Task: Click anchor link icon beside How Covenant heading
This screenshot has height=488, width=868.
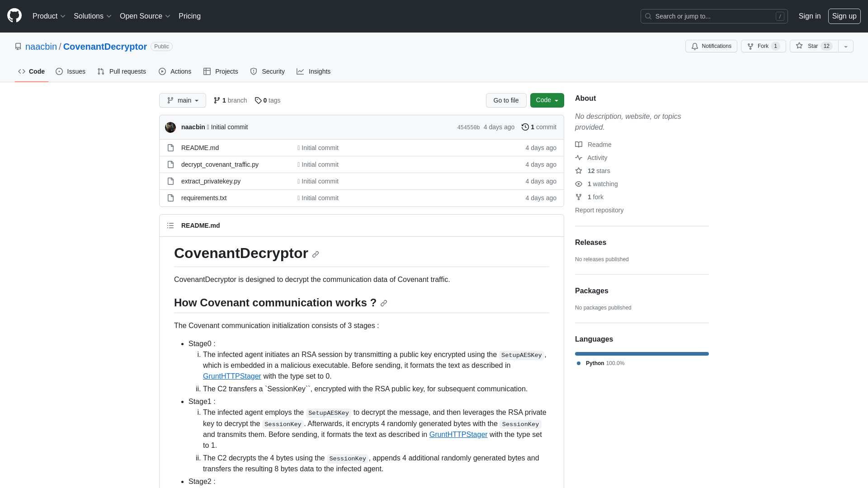Action: coord(384,303)
